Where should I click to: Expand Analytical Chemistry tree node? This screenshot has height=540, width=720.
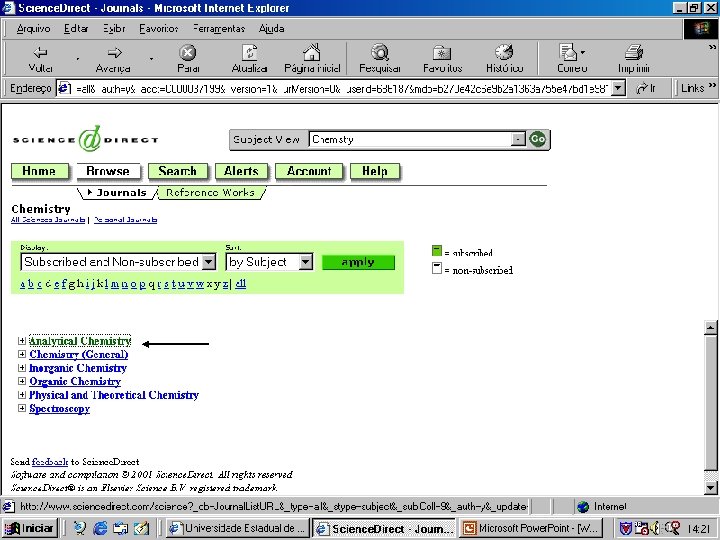click(22, 341)
